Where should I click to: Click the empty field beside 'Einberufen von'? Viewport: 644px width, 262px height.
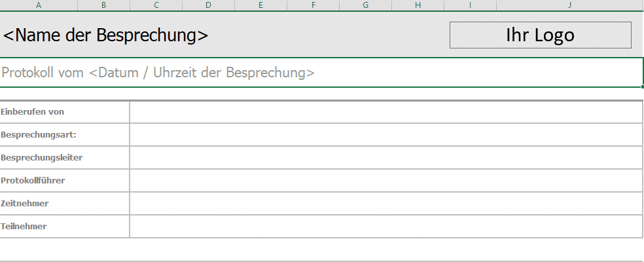tap(386, 112)
